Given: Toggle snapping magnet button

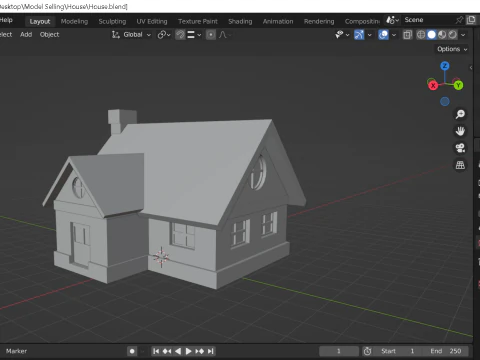Looking at the screenshot, I should coord(180,35).
